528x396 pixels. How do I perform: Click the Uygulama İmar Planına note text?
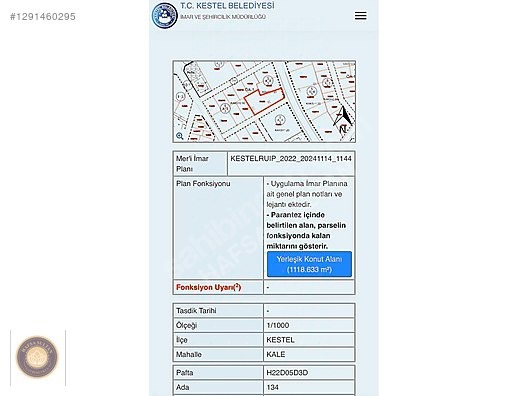coord(307,194)
